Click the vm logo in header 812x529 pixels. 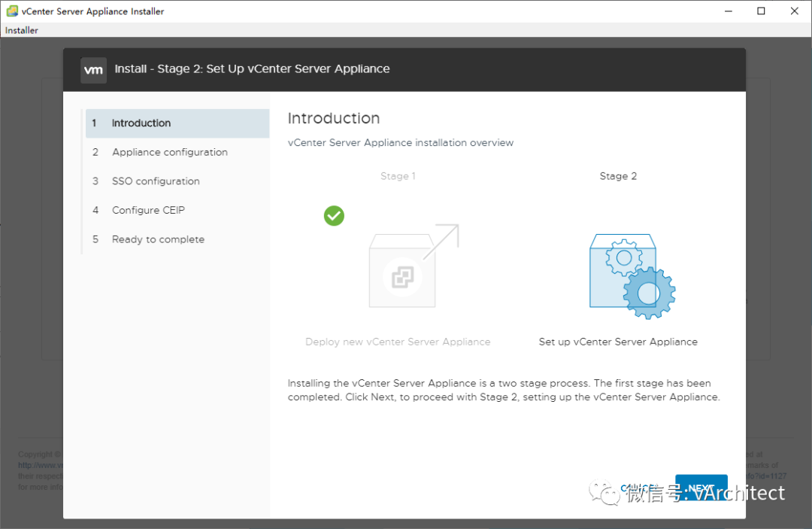click(x=94, y=70)
